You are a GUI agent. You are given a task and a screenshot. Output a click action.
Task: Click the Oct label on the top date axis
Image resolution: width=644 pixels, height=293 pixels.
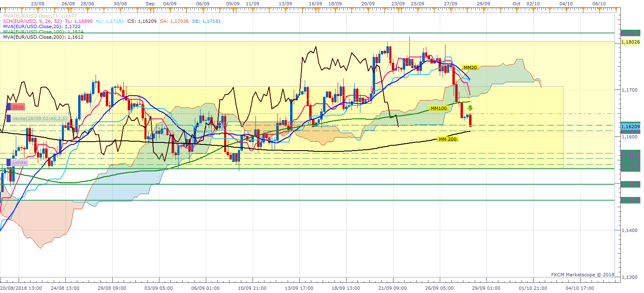[x=517, y=4]
